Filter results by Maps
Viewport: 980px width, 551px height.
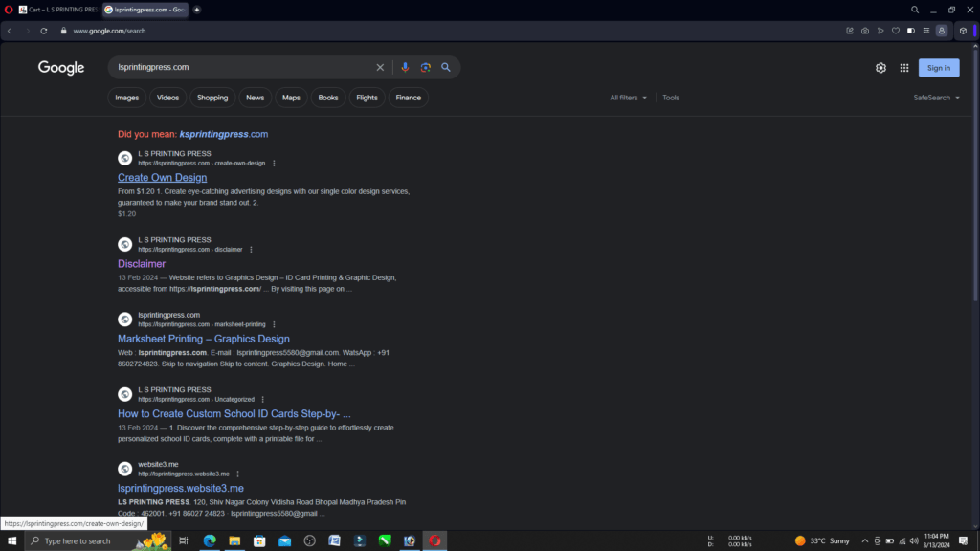(x=291, y=98)
